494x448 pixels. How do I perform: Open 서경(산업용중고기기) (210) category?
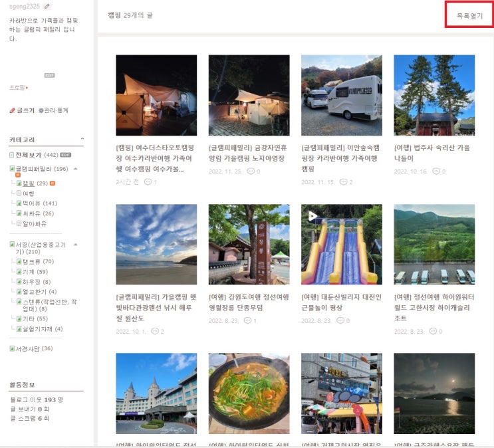38,248
